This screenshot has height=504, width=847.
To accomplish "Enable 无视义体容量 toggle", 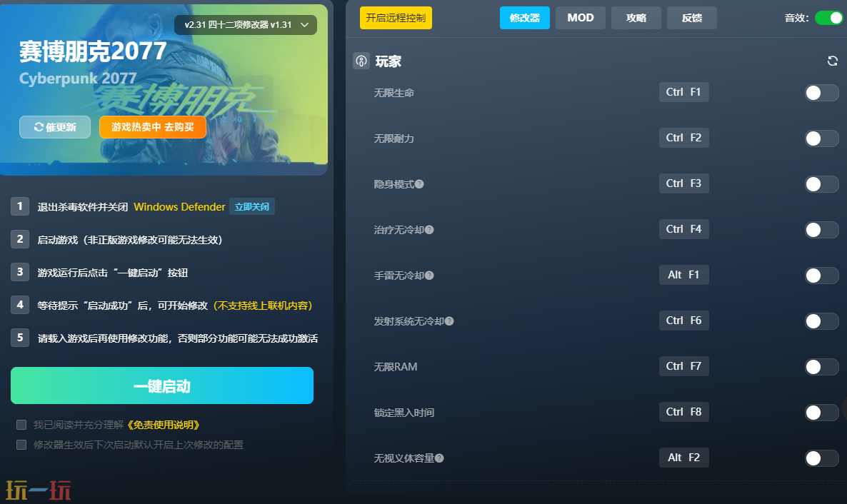I will tap(821, 458).
